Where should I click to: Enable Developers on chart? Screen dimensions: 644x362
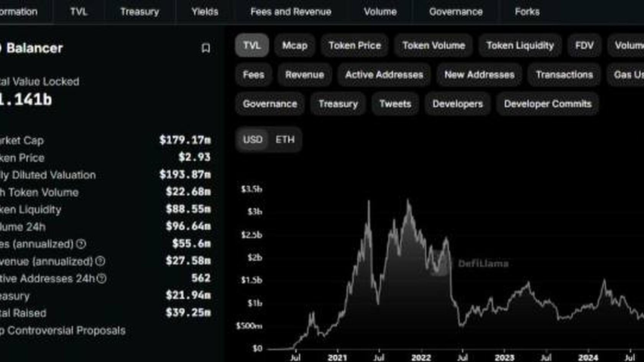(458, 104)
